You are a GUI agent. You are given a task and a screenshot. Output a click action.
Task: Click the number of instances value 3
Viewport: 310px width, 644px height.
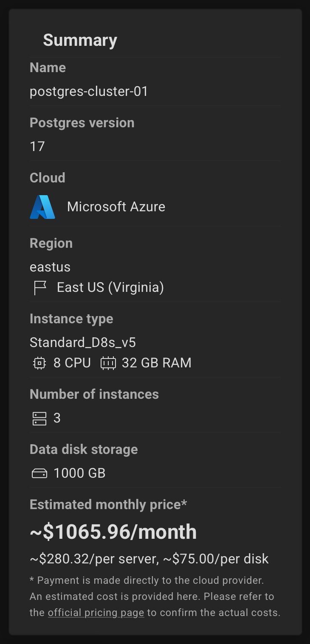57,418
